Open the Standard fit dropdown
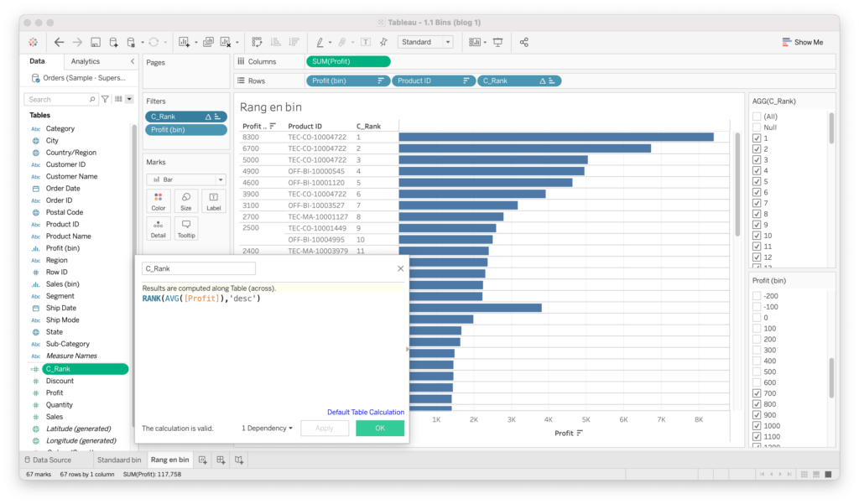This screenshot has height=504, width=859. click(x=425, y=42)
